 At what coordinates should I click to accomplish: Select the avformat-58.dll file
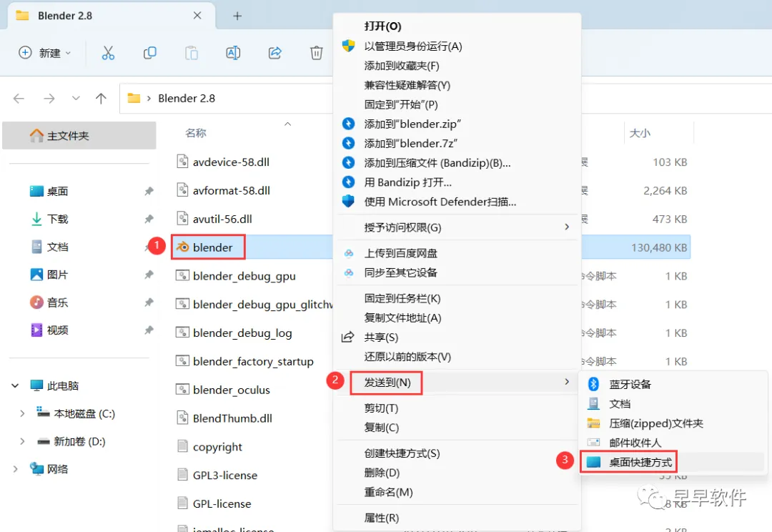pyautogui.click(x=231, y=191)
